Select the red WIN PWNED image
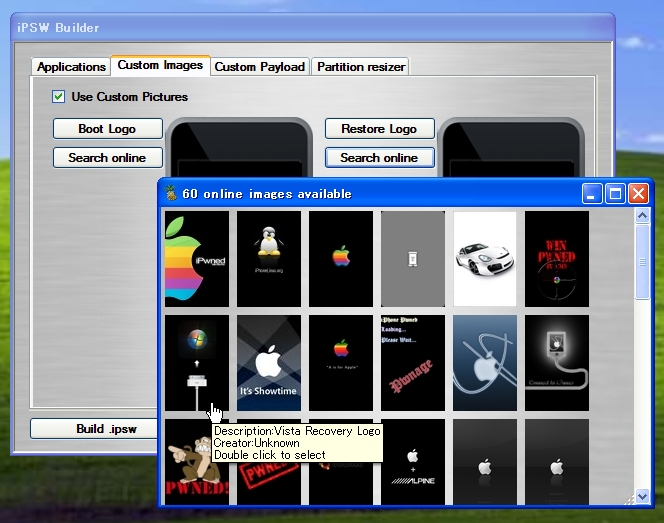Image resolution: width=664 pixels, height=523 pixels. [557, 259]
